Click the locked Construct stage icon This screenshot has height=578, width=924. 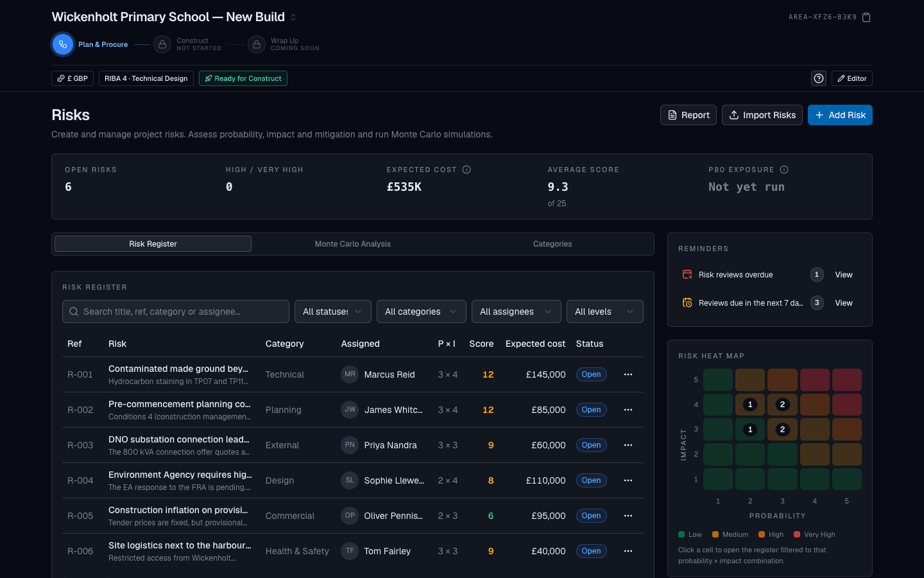tap(162, 44)
